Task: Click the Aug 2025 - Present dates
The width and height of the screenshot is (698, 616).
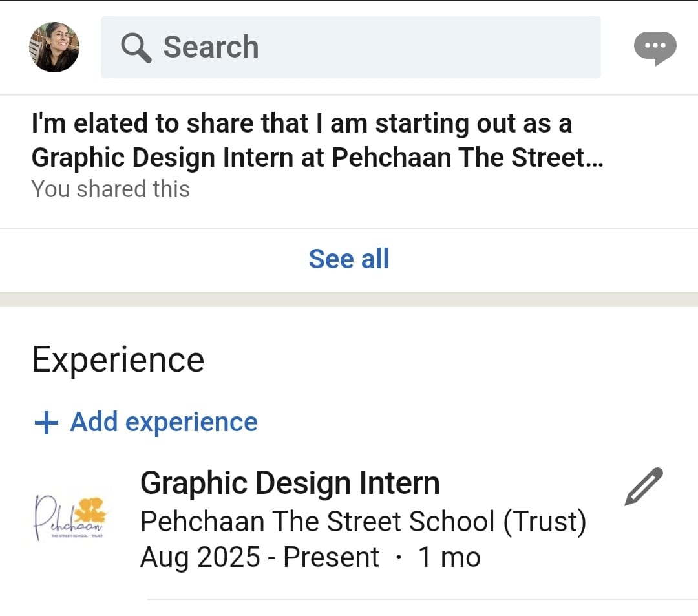Action: [259, 557]
